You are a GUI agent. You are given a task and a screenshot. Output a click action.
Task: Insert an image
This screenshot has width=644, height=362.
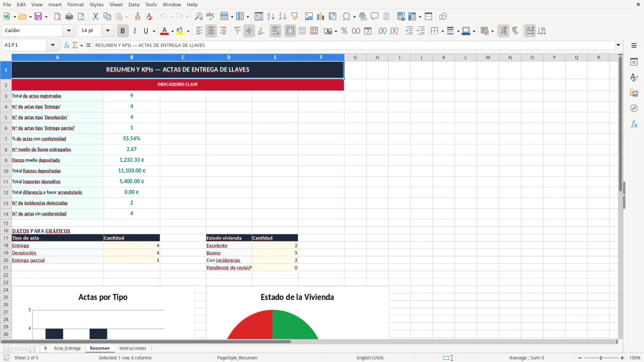tap(309, 17)
